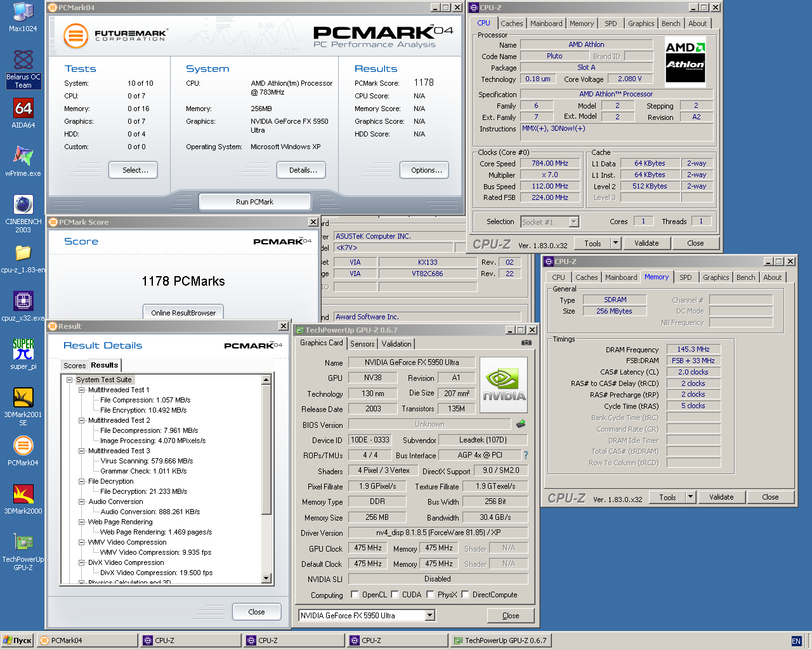The width and height of the screenshot is (812, 650).
Task: Click Online ResultBrowser button
Action: pos(183,313)
